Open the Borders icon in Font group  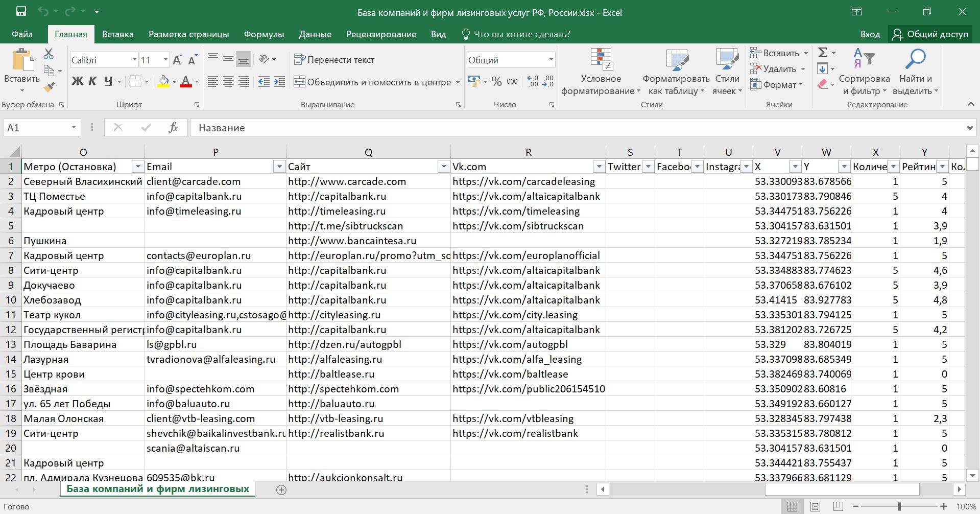[x=135, y=82]
